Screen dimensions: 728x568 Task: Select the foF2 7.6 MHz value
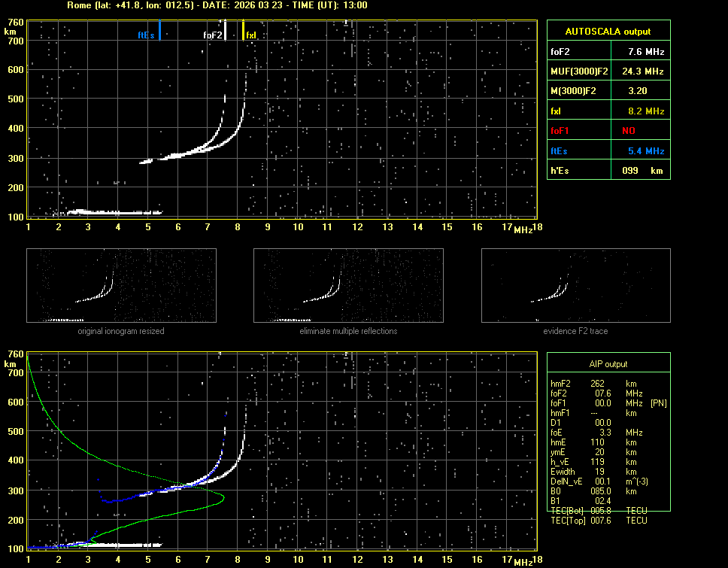[x=646, y=52]
